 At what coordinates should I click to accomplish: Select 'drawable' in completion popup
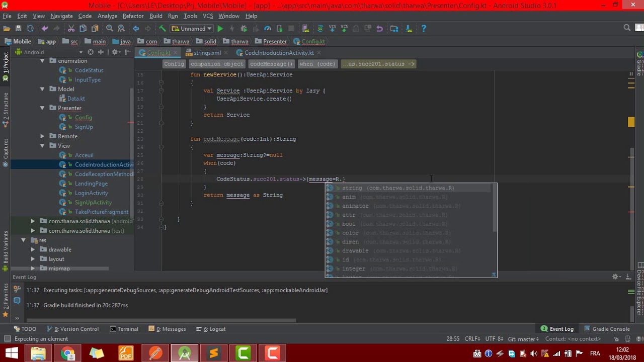pyautogui.click(x=409, y=251)
